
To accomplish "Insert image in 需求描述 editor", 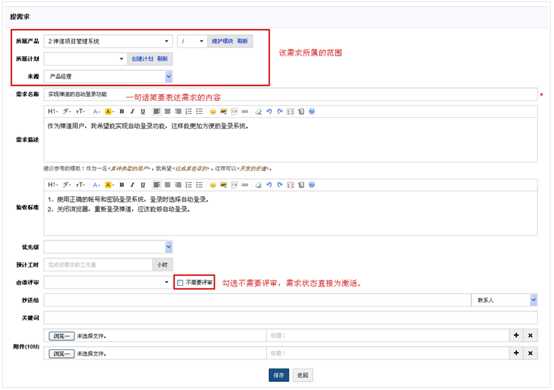I will [223, 111].
